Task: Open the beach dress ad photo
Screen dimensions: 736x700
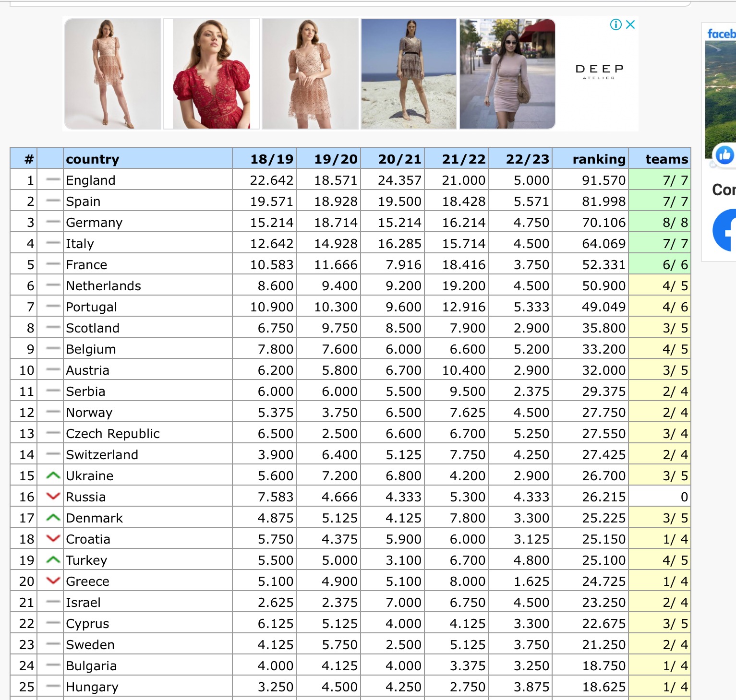Action: [x=409, y=74]
